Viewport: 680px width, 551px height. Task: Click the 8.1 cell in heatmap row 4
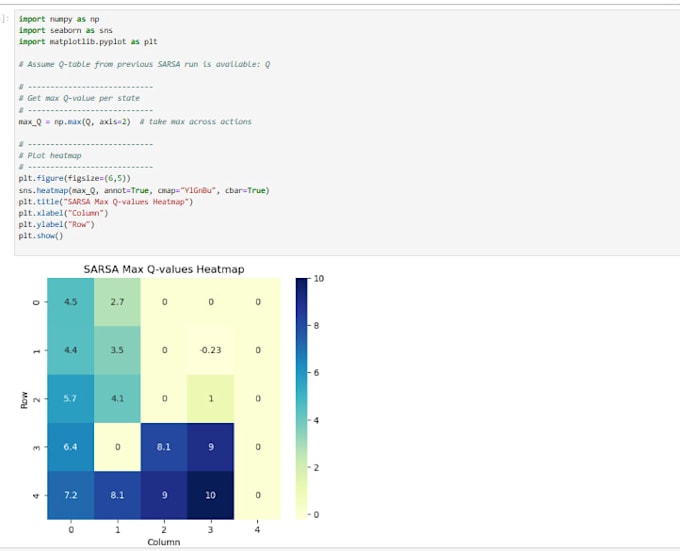pos(117,495)
